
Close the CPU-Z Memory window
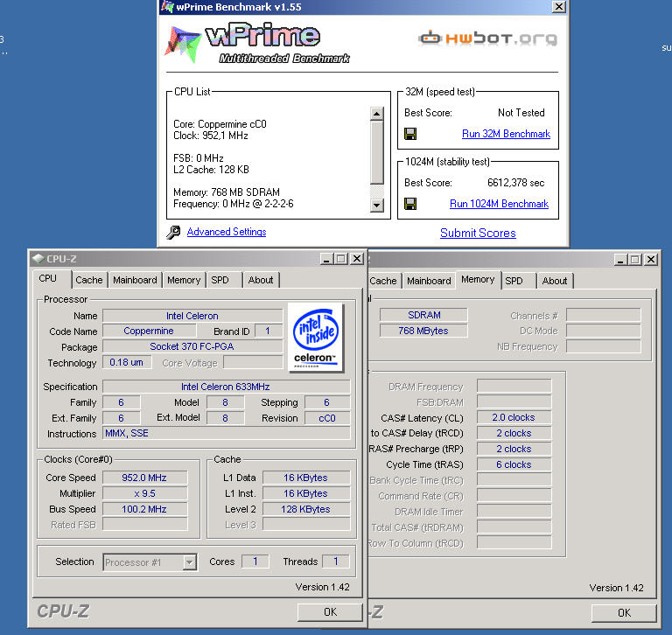click(x=651, y=259)
